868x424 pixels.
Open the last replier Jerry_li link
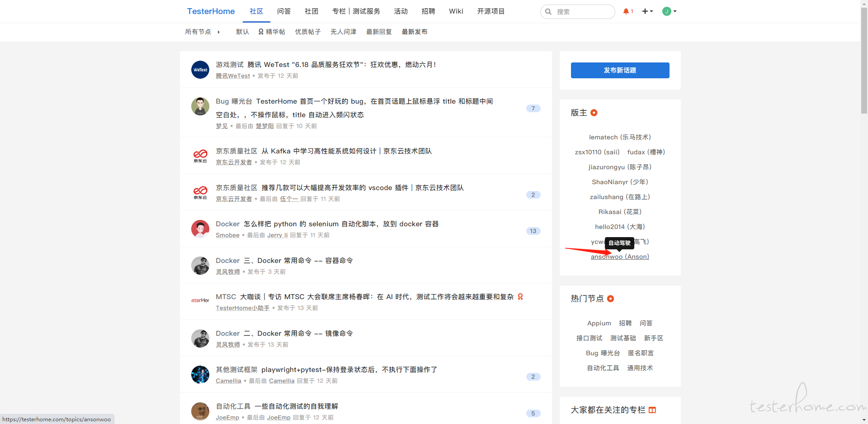pos(278,235)
